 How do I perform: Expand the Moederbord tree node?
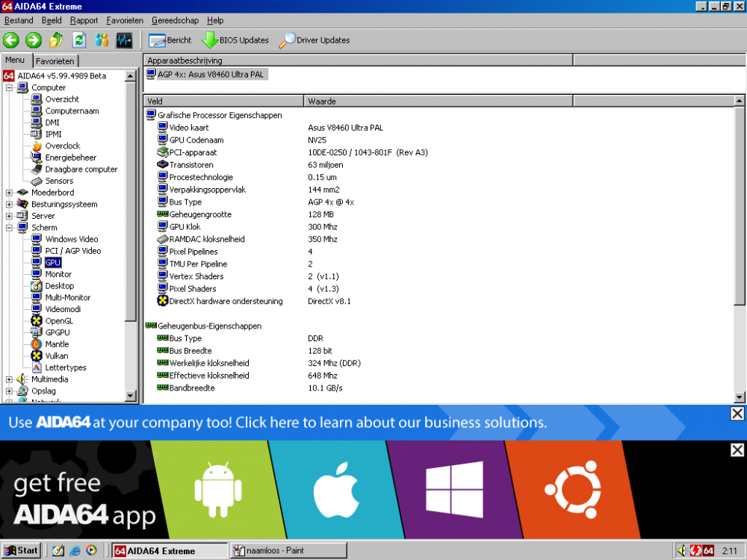pyautogui.click(x=9, y=193)
